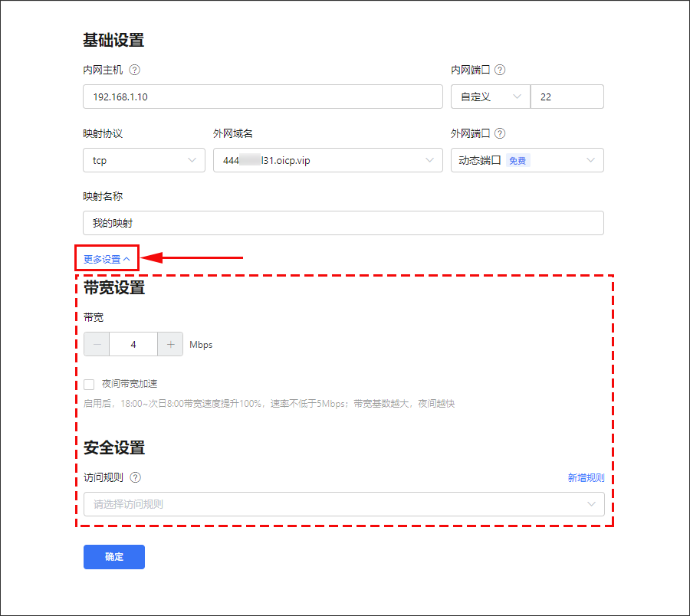Open the 外网域名 dropdown
690x616 pixels.
[327, 160]
